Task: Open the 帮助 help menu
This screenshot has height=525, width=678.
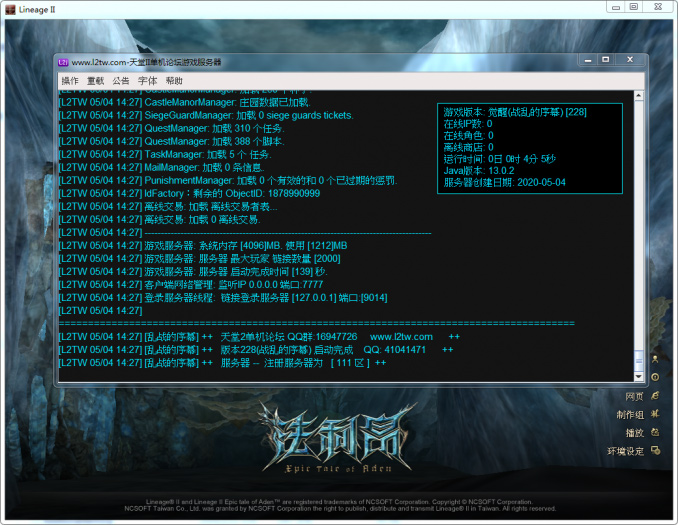Action: pos(174,81)
